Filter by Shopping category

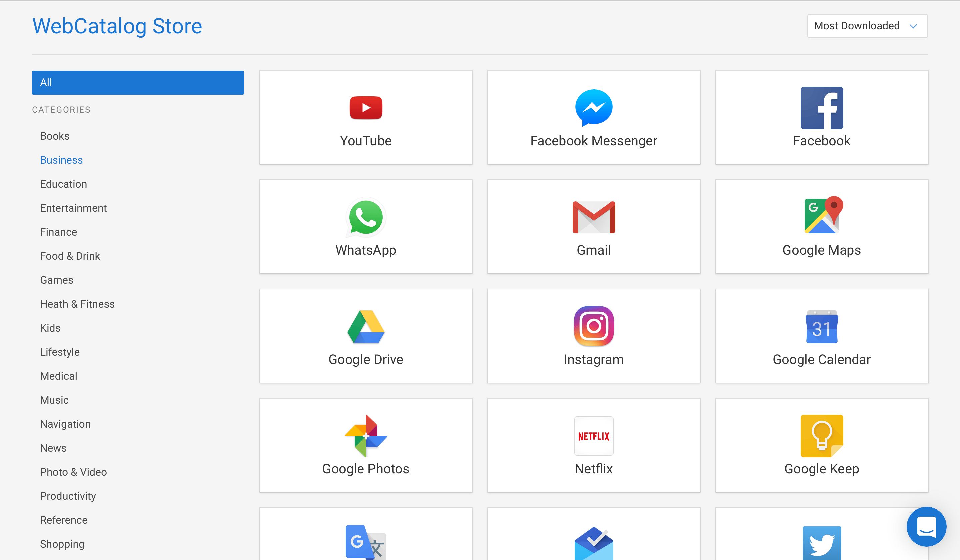point(62,544)
